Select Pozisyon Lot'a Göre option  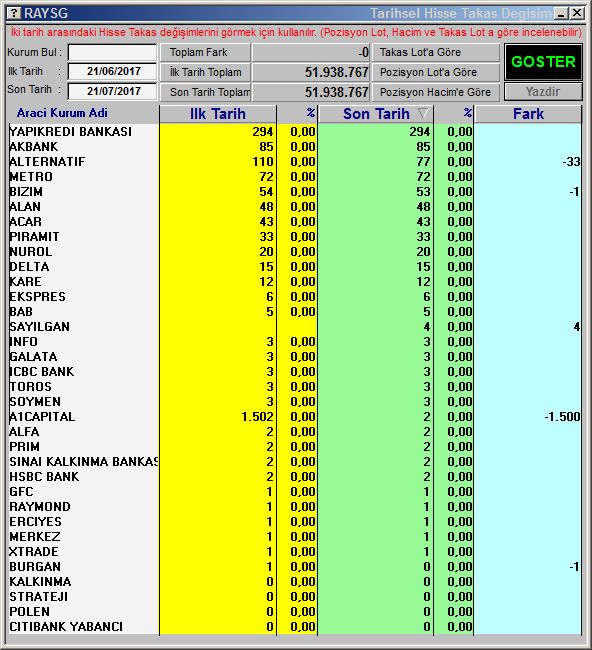[435, 72]
